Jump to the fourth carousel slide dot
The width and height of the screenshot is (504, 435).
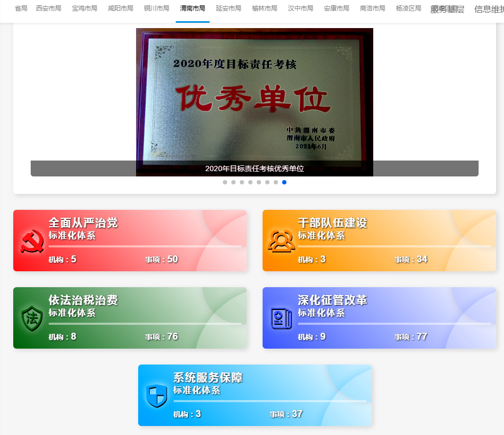pos(250,182)
